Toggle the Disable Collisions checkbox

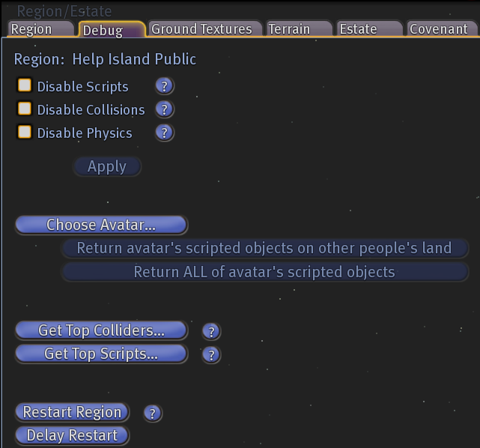pyautogui.click(x=25, y=109)
